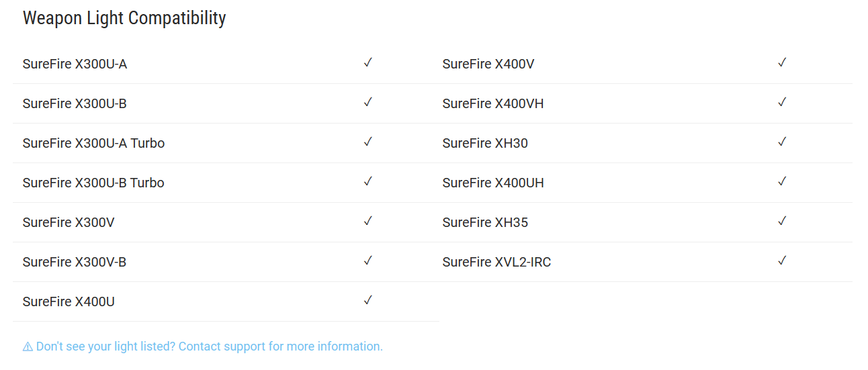Select the SureFire XH30 row label
Viewport: 868px width, 370px height.
tap(485, 143)
